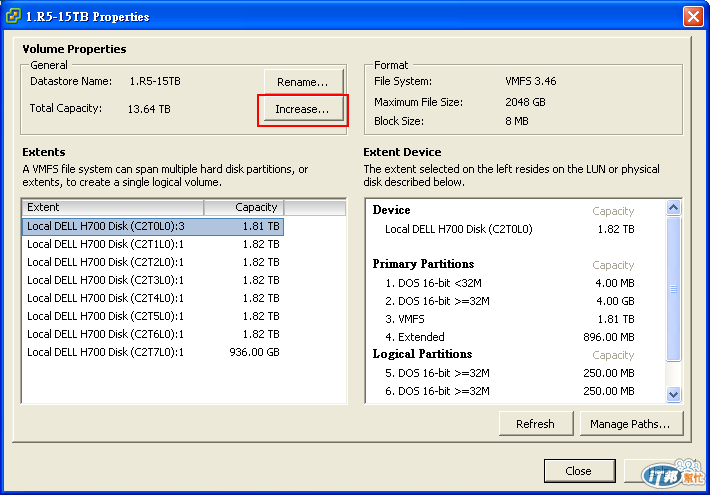Screen dimensions: 710x495
Task: Click the 896.00 MB Extended capacity value
Action: pos(609,337)
